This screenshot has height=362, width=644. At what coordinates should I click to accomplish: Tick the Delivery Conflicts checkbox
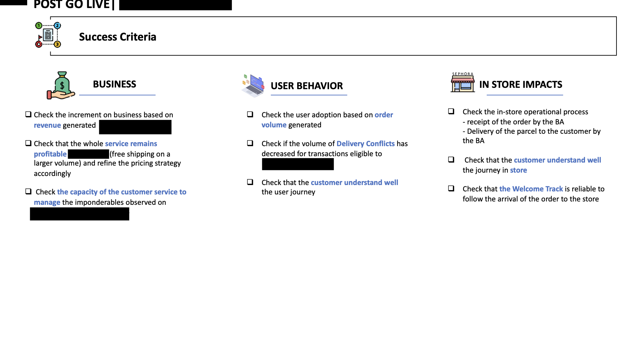click(x=250, y=143)
